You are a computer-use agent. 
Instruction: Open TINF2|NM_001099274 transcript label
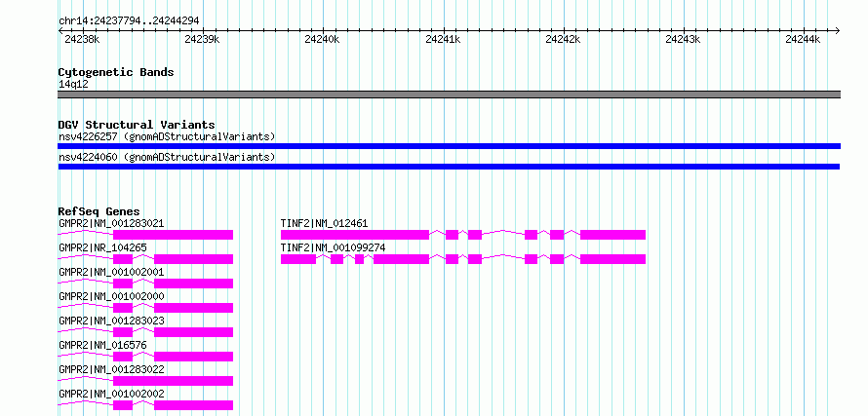pos(333,247)
